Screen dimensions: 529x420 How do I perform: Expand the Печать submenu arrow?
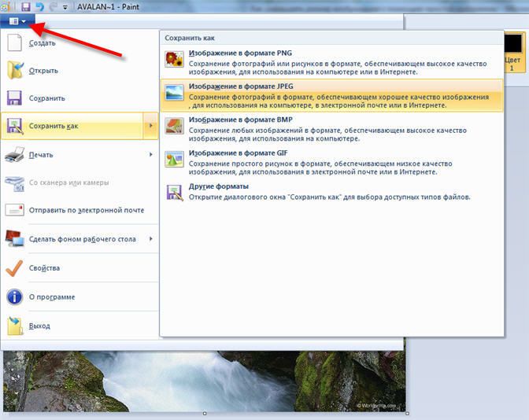(x=151, y=154)
